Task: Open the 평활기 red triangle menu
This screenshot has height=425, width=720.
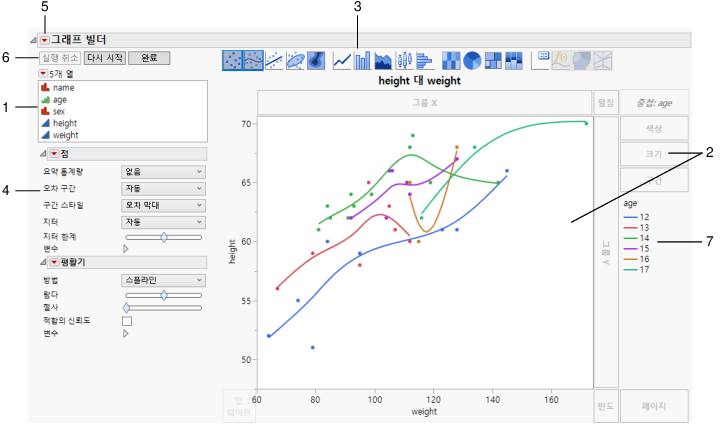Action: (x=55, y=262)
